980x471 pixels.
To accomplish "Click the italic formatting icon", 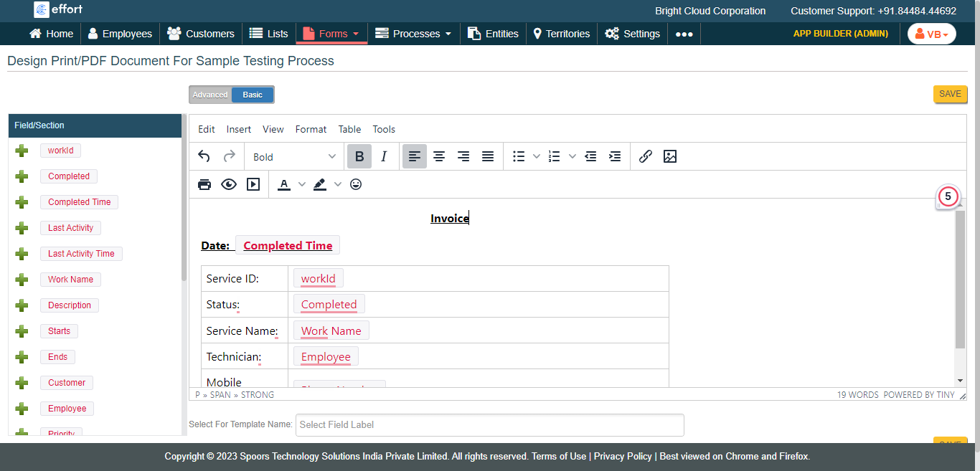I will coord(384,156).
